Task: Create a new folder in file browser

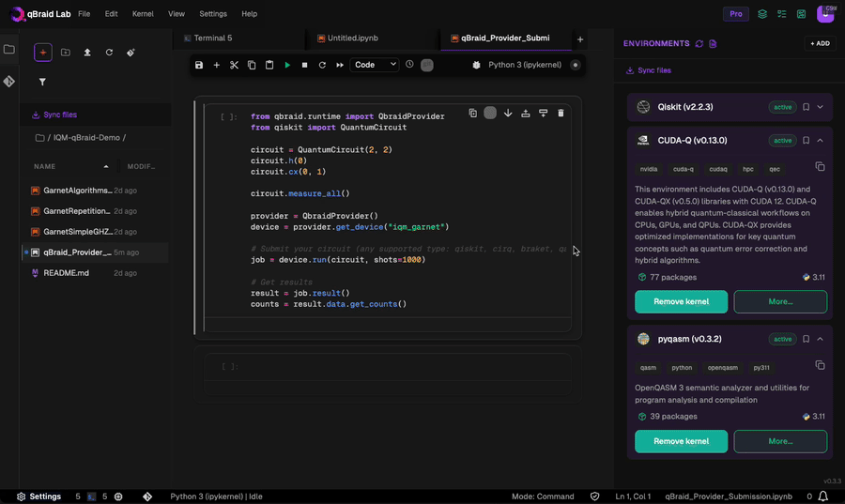Action: click(65, 53)
